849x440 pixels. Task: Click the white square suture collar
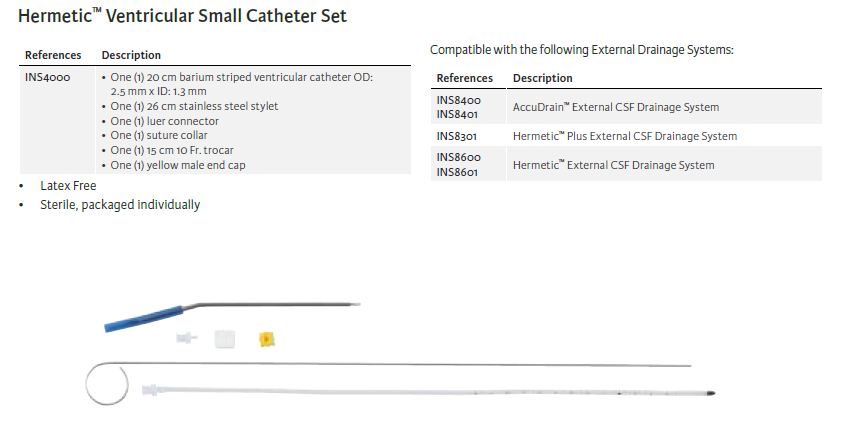point(224,339)
